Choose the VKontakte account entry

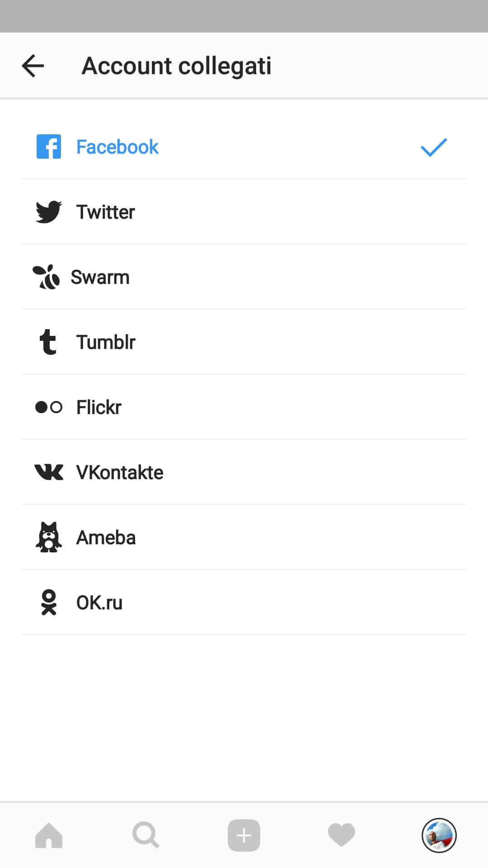click(x=120, y=472)
